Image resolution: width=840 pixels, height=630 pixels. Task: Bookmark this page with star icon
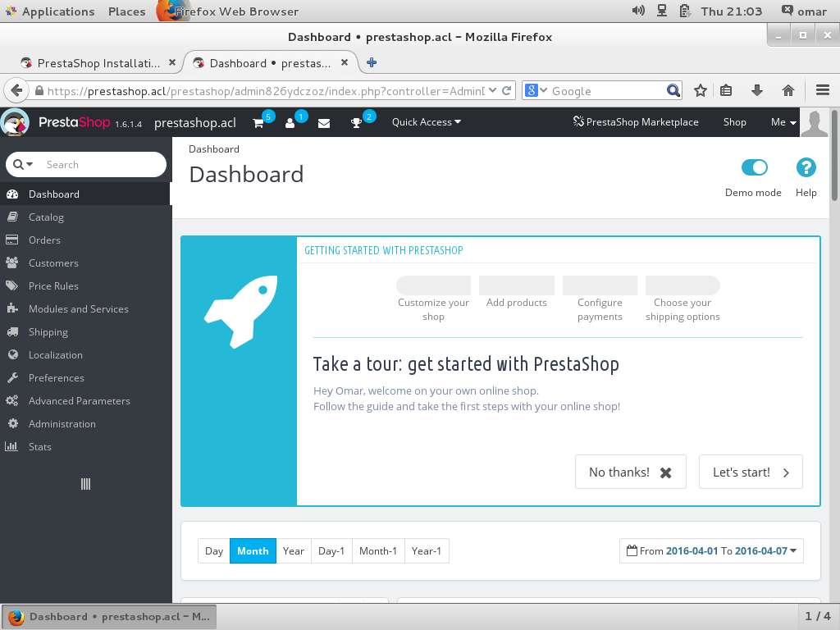701,90
